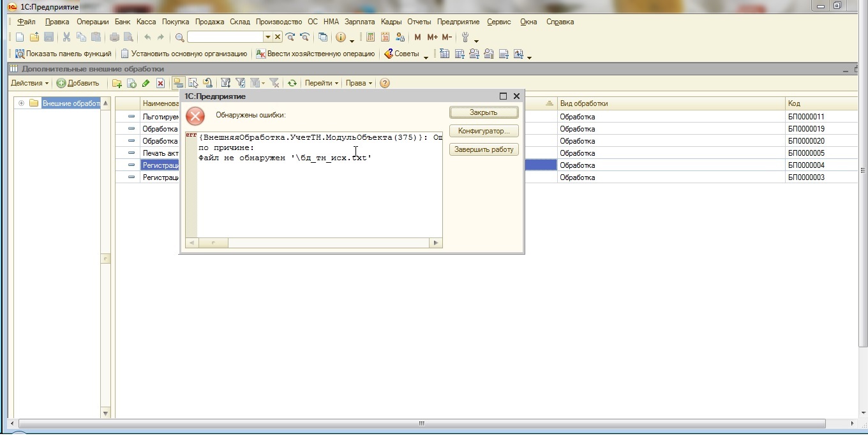
Task: Select the row with code БП0000003
Action: (x=486, y=177)
